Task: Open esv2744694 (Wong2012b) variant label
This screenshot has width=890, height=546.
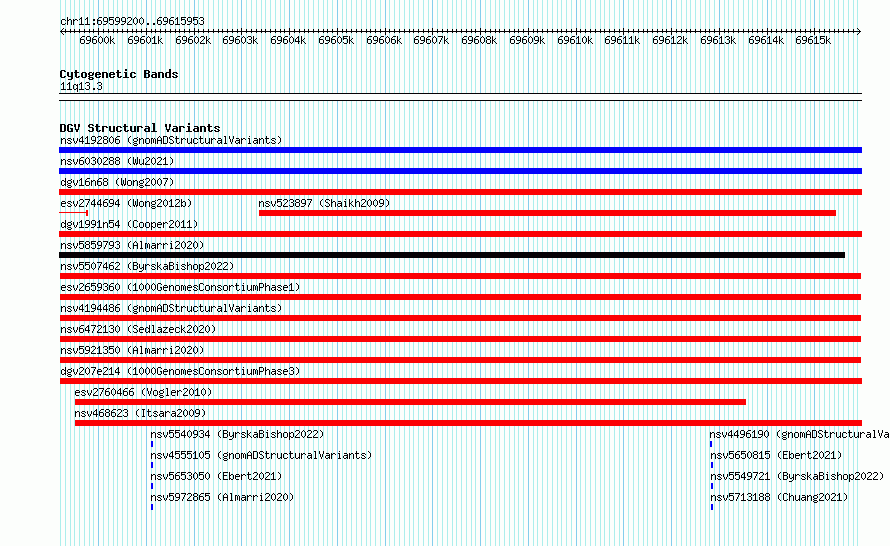Action: click(126, 203)
